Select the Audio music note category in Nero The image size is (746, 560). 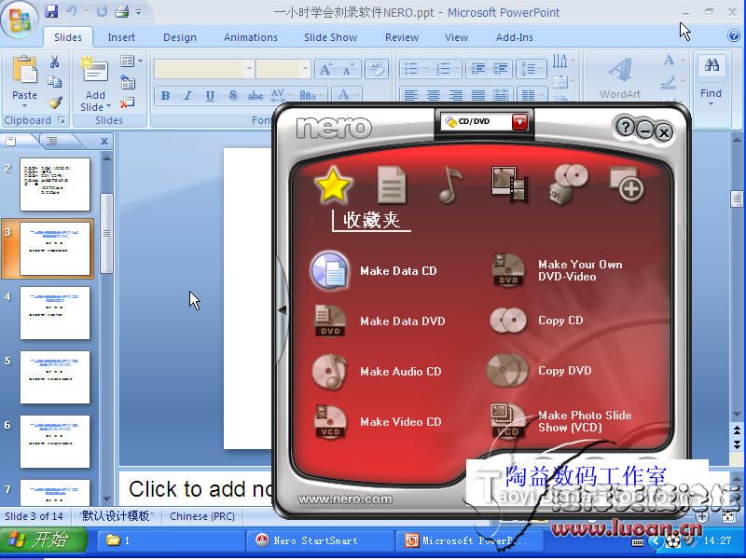(450, 184)
